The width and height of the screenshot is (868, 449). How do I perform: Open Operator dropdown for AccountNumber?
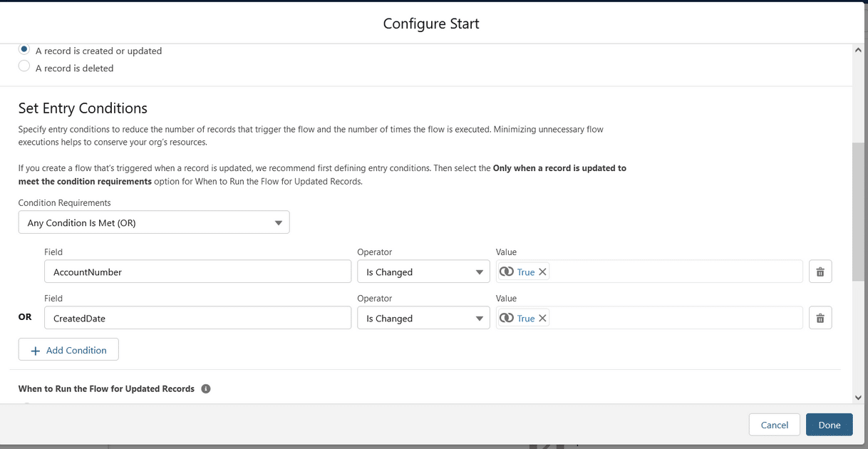[423, 272]
